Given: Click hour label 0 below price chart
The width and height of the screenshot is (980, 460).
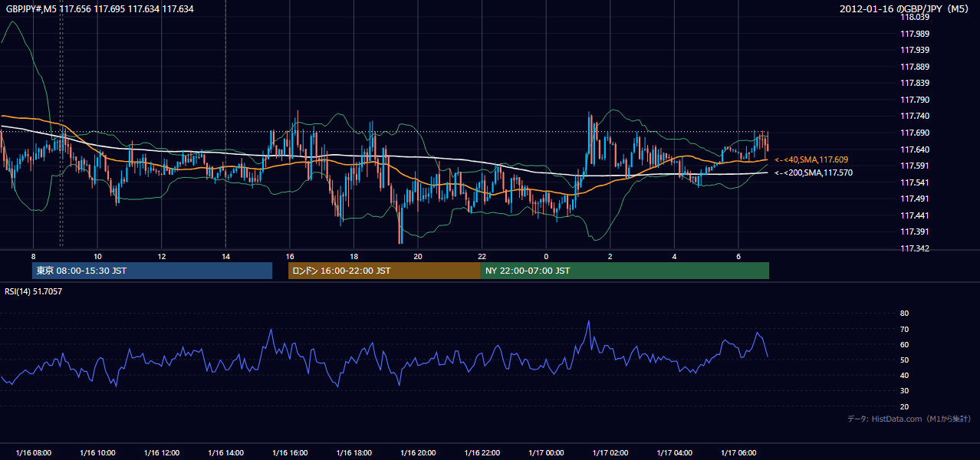Looking at the screenshot, I should click(546, 256).
